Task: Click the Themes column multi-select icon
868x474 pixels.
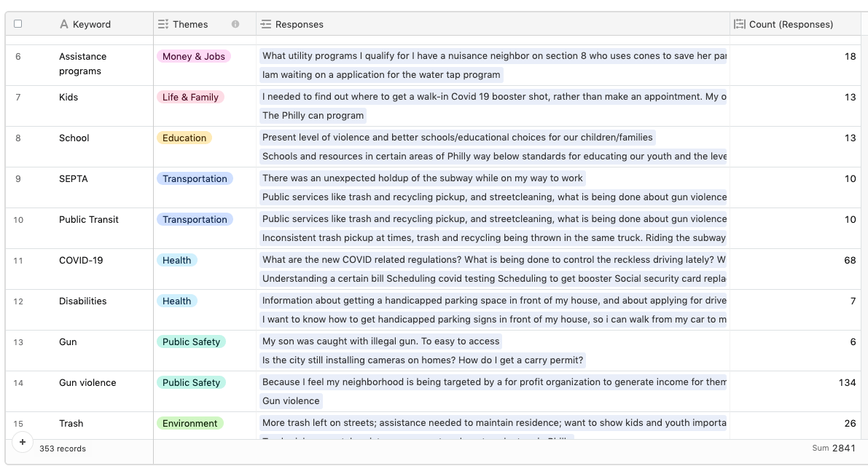Action: point(163,24)
